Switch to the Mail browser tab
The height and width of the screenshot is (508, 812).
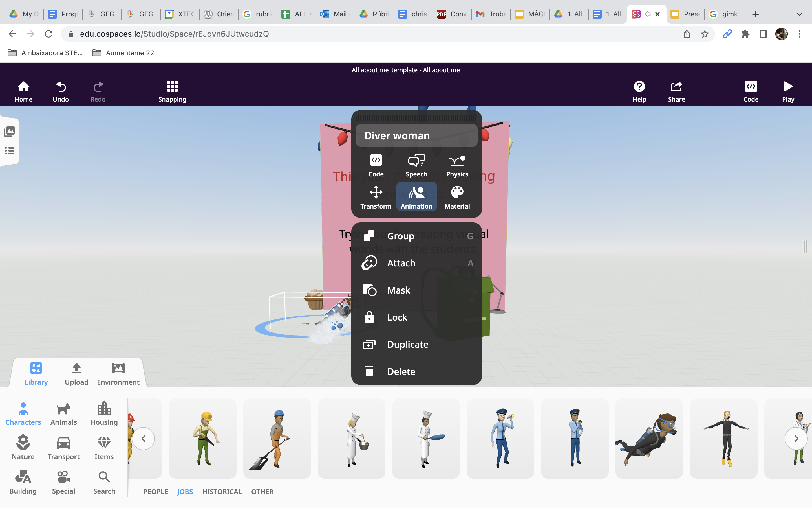[335, 14]
